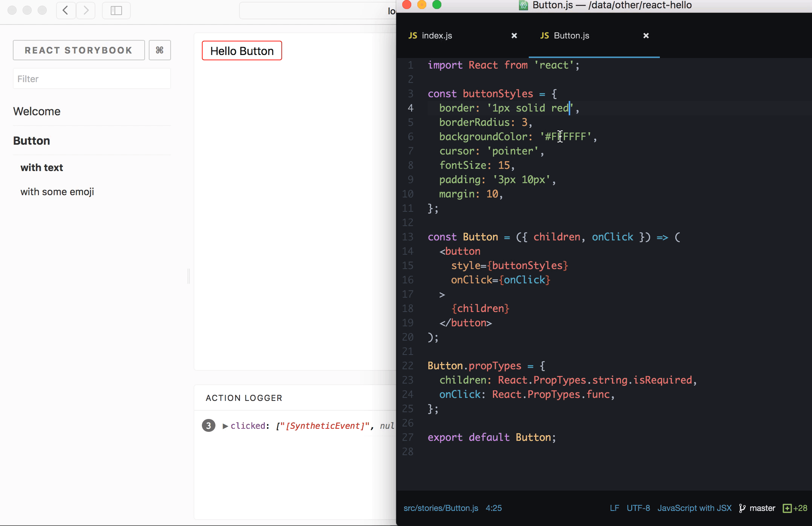This screenshot has height=526, width=812.
Task: Click the keyboard shortcuts command icon
Action: pyautogui.click(x=160, y=50)
